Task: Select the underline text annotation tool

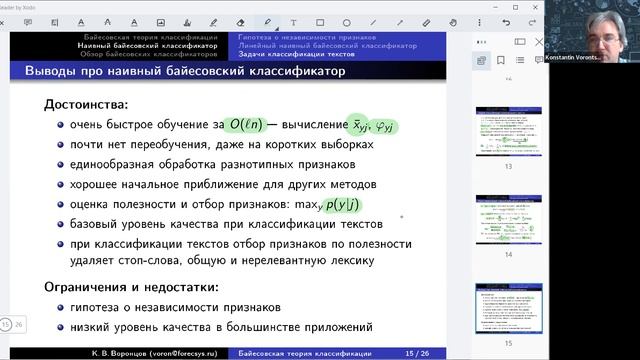Action: tap(81, 23)
